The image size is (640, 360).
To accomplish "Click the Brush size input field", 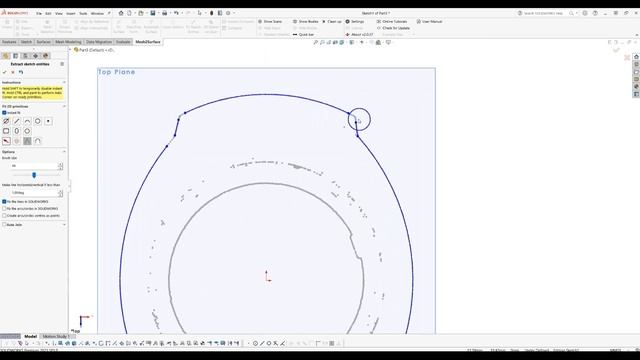I will coord(34,166).
